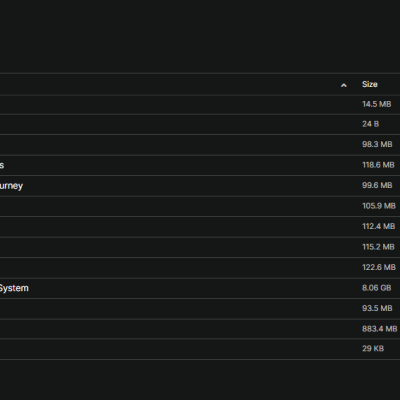The width and height of the screenshot is (400, 400).
Task: Select the row with size 98.3 MB
Action: tap(200, 145)
